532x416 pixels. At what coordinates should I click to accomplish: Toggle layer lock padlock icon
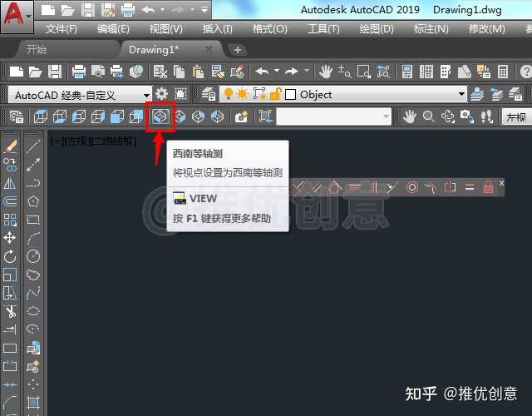(x=275, y=94)
